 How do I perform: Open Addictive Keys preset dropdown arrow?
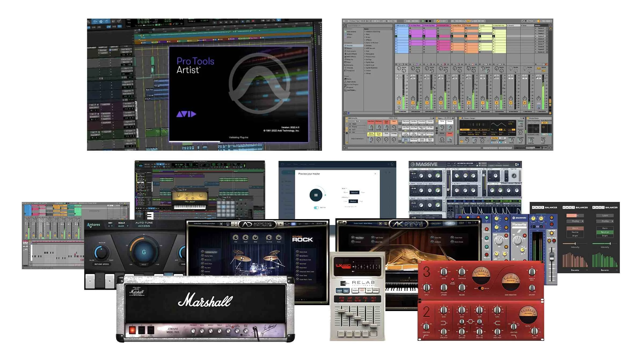[x=380, y=223]
